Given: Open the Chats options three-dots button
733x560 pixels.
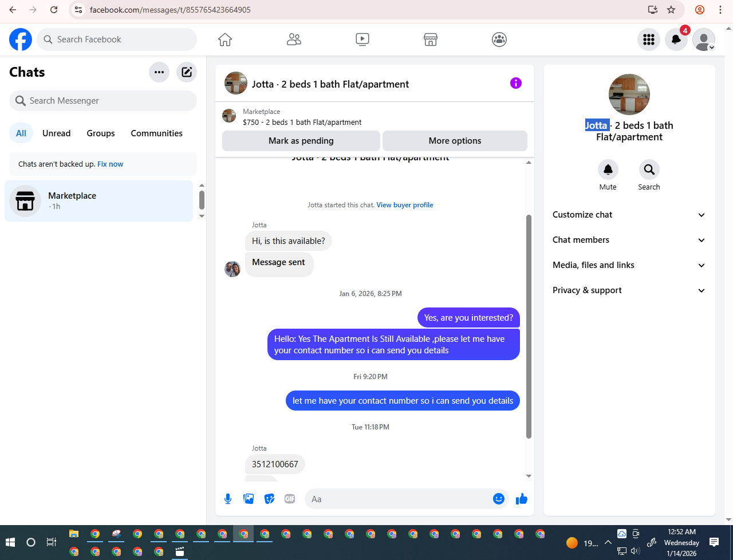Looking at the screenshot, I should 159,72.
